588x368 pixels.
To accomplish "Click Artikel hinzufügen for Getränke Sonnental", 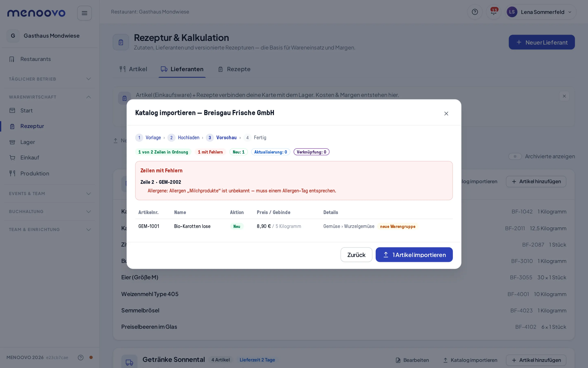I will [x=536, y=360].
